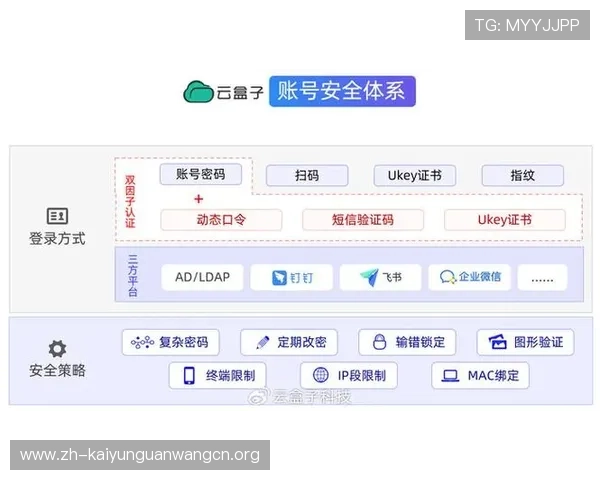This screenshot has height=480, width=600.
Task: Click the globe icon beside IP段限制
Action: point(321,375)
